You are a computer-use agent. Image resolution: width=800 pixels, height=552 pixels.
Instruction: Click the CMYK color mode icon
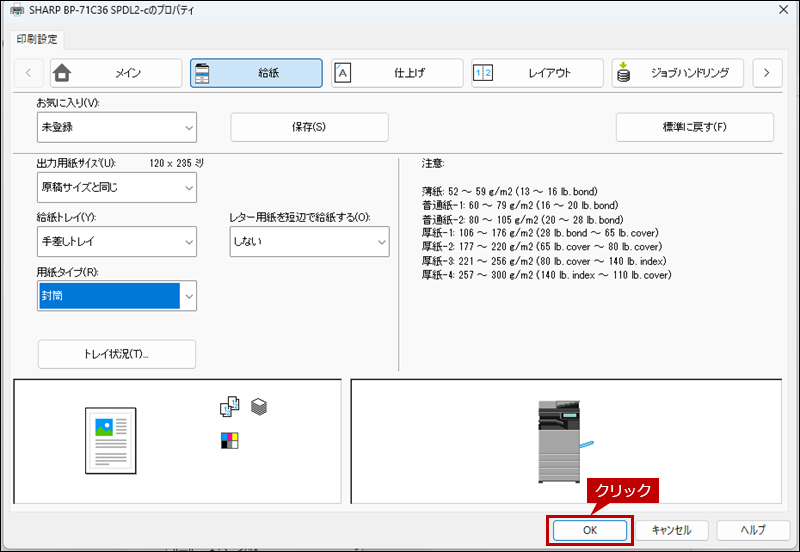click(230, 440)
